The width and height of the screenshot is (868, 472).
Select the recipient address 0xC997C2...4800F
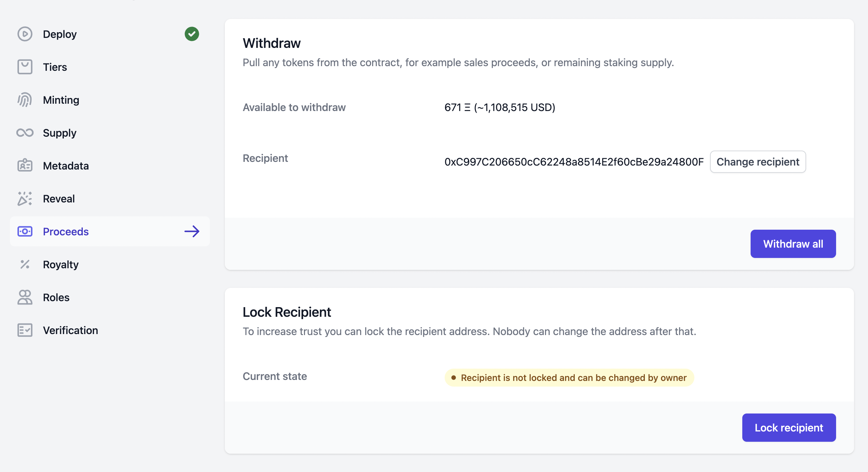click(574, 162)
